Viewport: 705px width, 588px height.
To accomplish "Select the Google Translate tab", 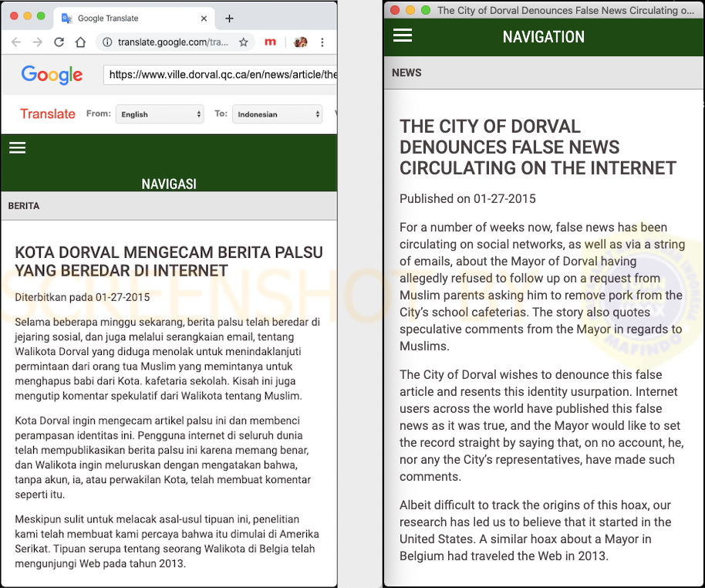I will [134, 19].
